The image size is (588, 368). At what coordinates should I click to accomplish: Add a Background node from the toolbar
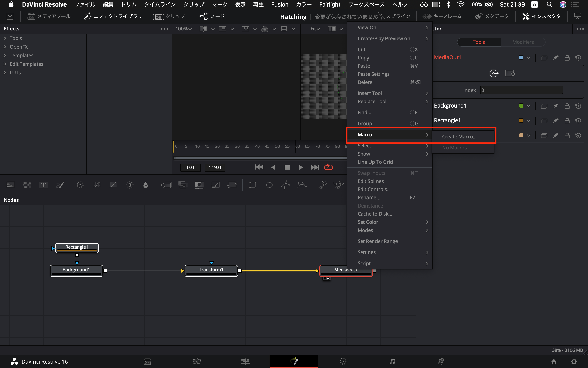point(11,185)
